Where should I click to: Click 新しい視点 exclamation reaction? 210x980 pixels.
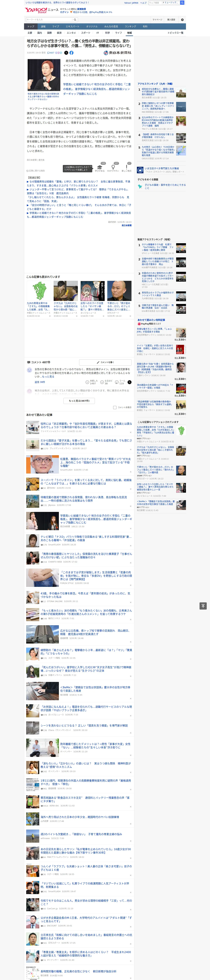(127, 167)
